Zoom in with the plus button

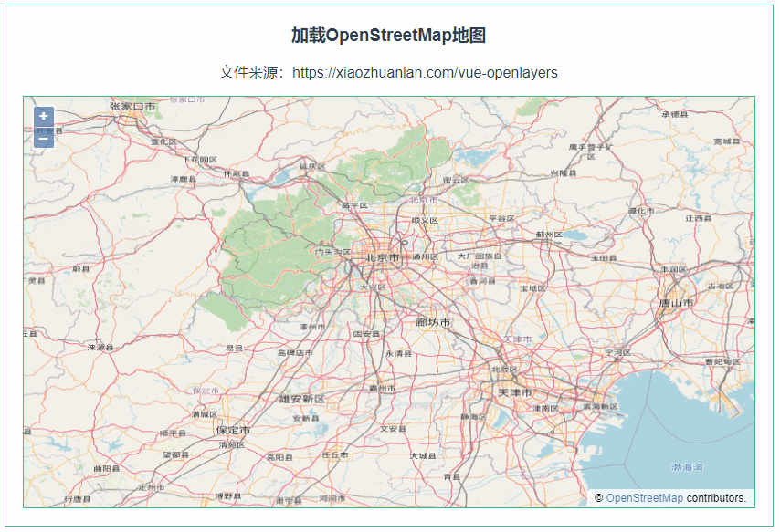tap(44, 116)
